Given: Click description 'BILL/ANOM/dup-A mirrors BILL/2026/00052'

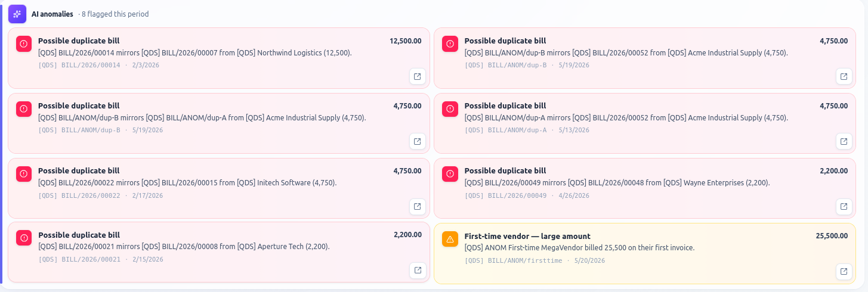Looking at the screenshot, I should [x=626, y=117].
